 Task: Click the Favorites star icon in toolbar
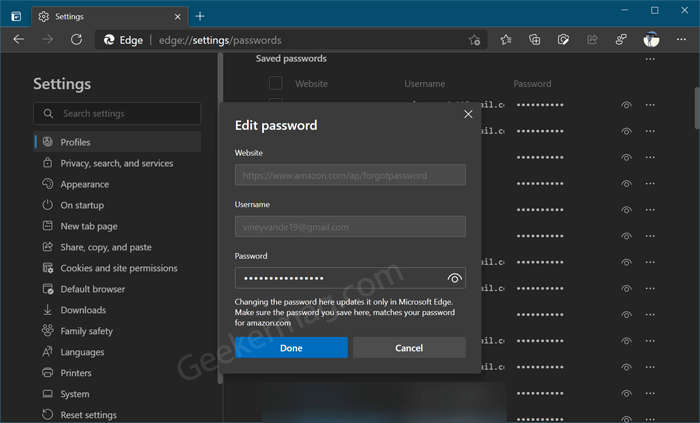tap(506, 40)
